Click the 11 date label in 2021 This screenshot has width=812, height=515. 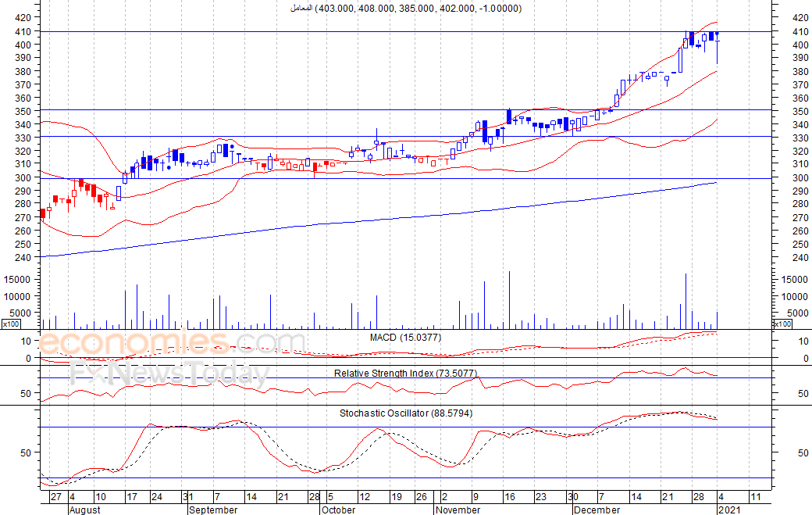(756, 497)
